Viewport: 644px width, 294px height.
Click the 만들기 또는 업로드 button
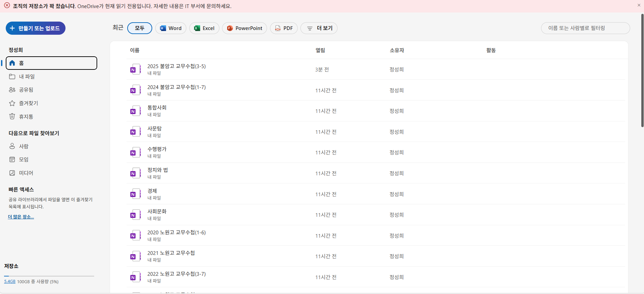pos(35,28)
